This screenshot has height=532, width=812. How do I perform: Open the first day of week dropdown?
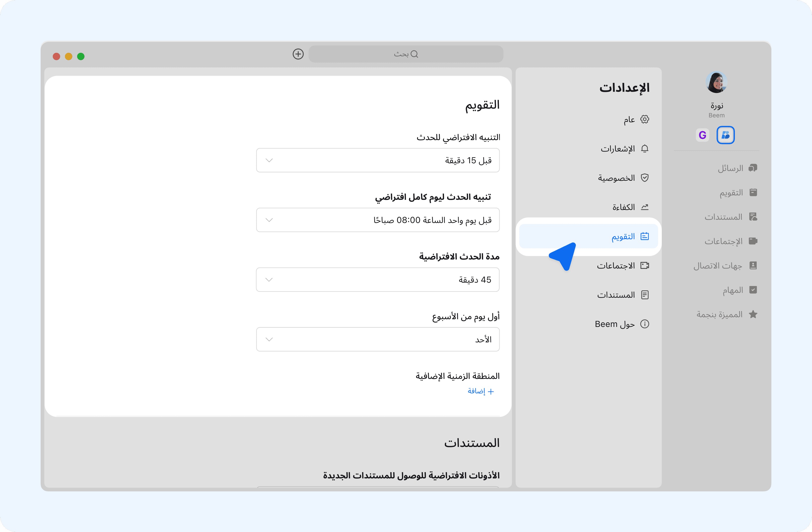[378, 340]
